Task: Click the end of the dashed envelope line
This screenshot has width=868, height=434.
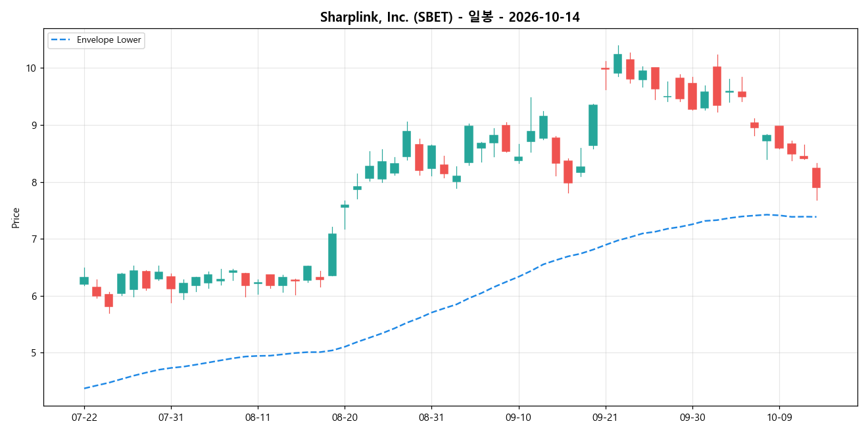Action: (x=816, y=216)
